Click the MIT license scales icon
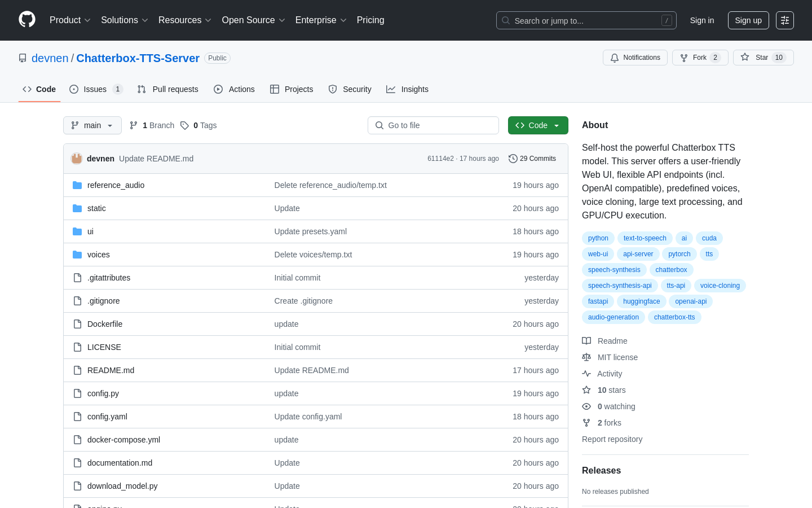Image resolution: width=812 pixels, height=508 pixels. 586,357
